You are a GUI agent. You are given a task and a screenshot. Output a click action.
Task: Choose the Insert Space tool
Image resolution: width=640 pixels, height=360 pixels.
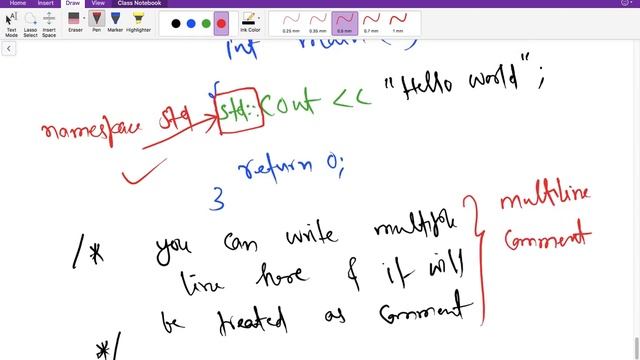(x=49, y=24)
